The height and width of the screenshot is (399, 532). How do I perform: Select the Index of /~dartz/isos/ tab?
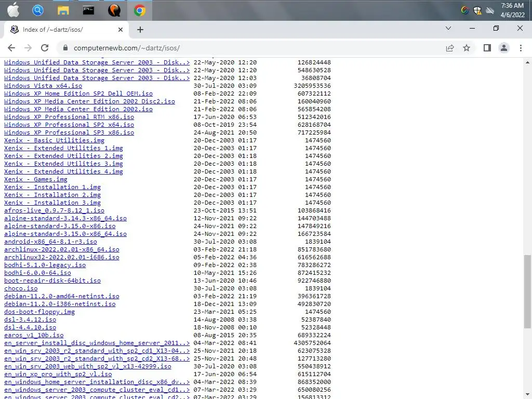(x=66, y=30)
